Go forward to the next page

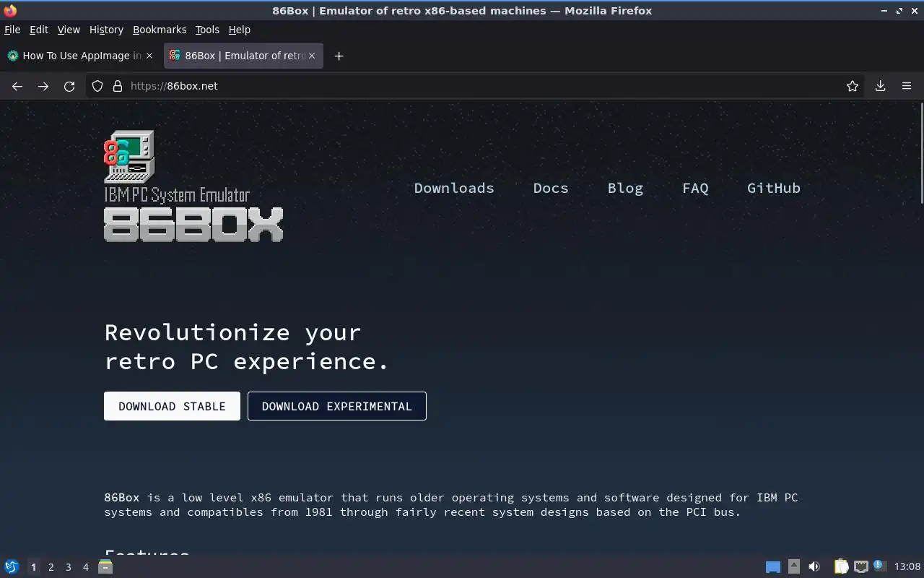pyautogui.click(x=43, y=86)
